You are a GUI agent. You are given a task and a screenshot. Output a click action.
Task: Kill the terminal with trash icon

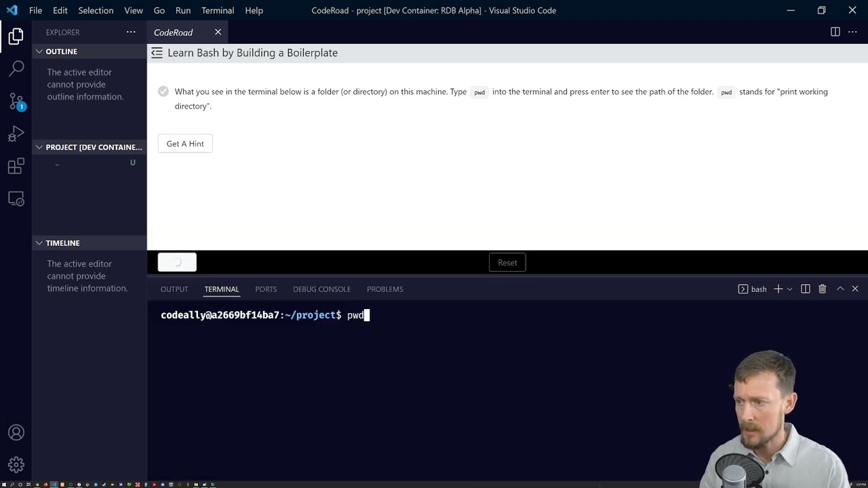pos(823,289)
